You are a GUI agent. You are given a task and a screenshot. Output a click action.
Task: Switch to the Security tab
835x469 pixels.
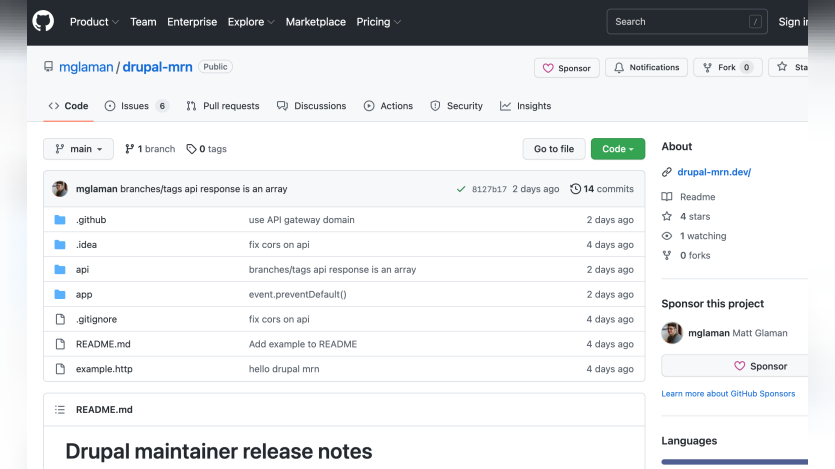[456, 106]
